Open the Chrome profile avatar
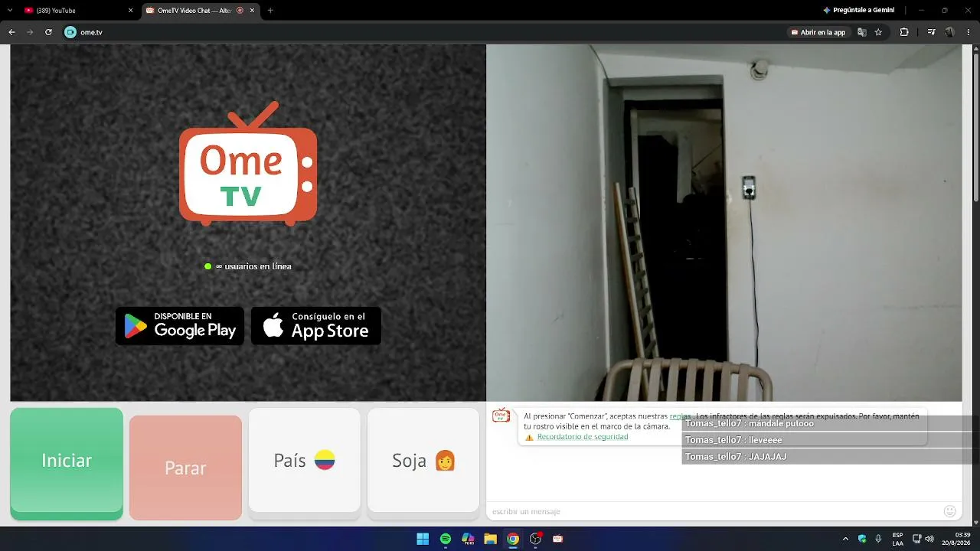Screen dimensions: 980x551 tap(949, 32)
